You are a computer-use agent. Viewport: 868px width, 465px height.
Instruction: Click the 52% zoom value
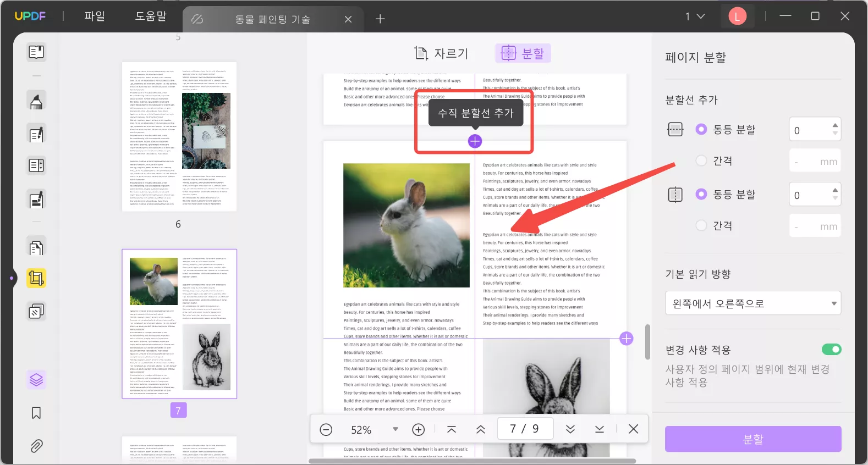click(361, 430)
